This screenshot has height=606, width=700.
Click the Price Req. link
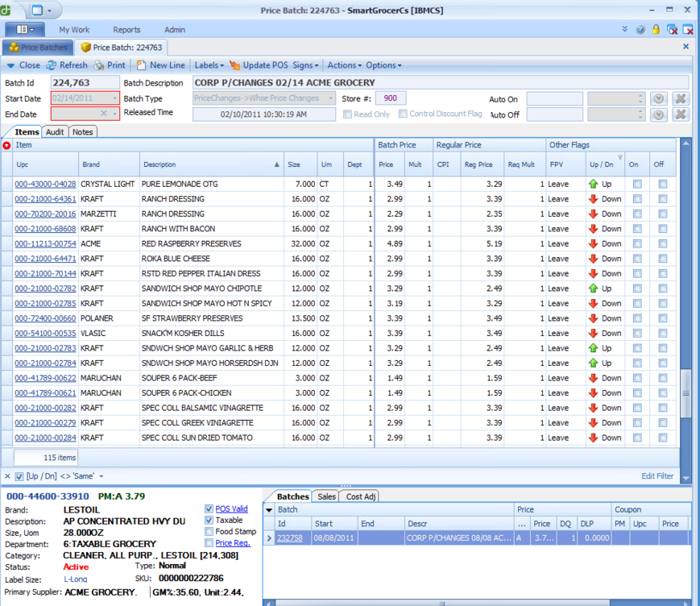(233, 543)
